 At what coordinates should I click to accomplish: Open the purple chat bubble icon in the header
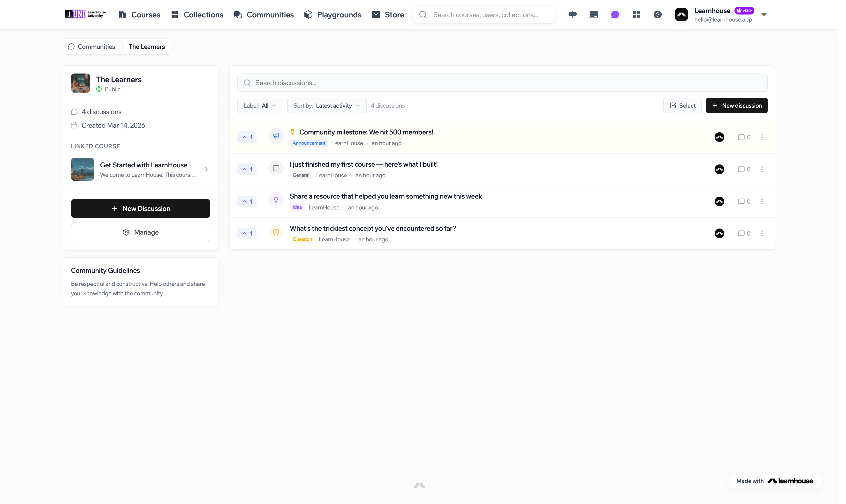615,14
